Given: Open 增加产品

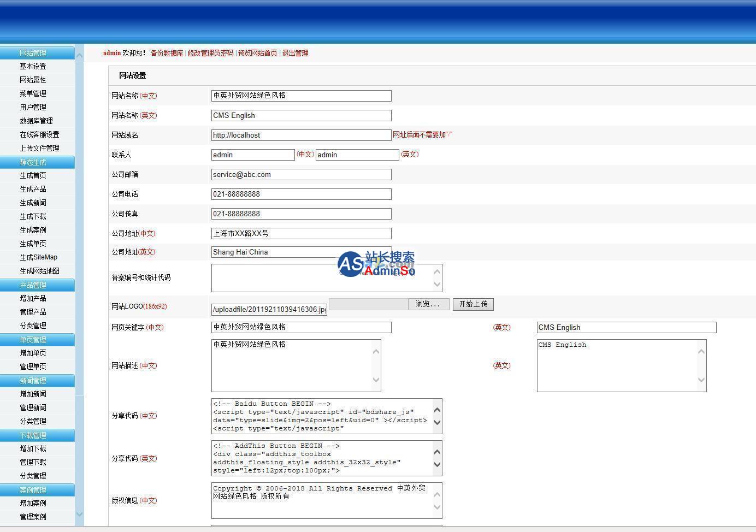Looking at the screenshot, I should click(x=33, y=298).
